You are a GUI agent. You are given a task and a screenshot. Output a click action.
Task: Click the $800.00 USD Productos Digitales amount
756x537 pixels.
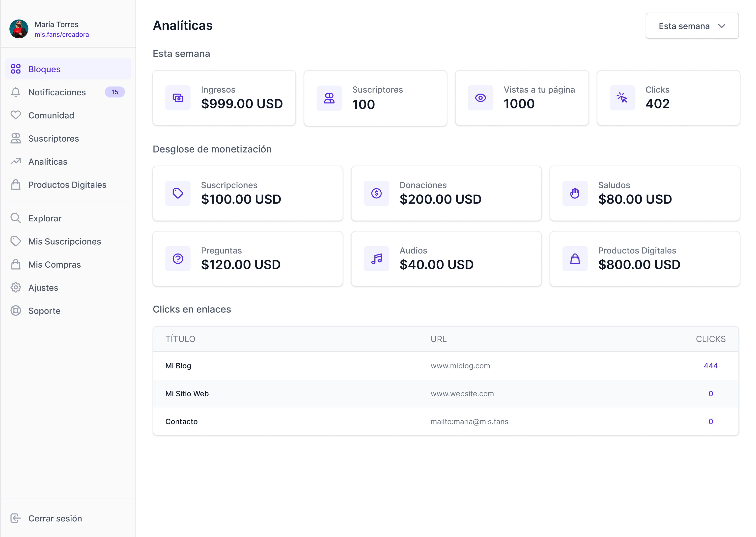[639, 265]
